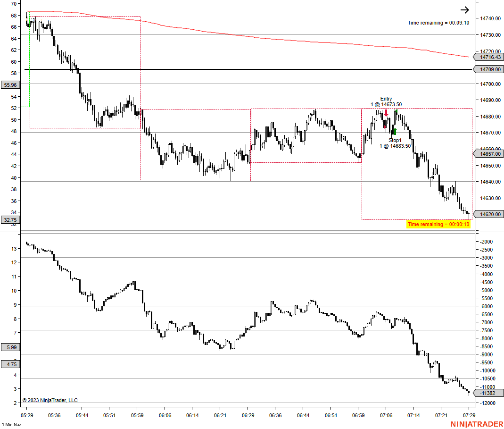The image size is (504, 429).
Task: Click the 05:29 time axis label
Action: coord(27,415)
